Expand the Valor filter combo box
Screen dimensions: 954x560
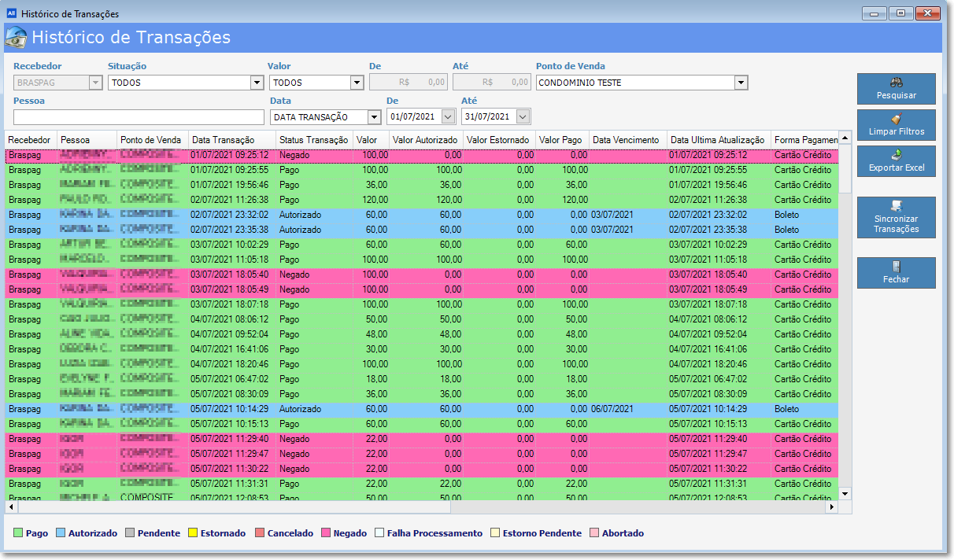(357, 83)
